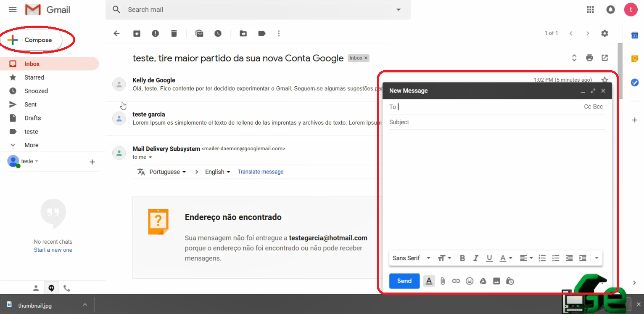The height and width of the screenshot is (314, 644).
Task: Mark conversation as unread
Action: coord(199,33)
